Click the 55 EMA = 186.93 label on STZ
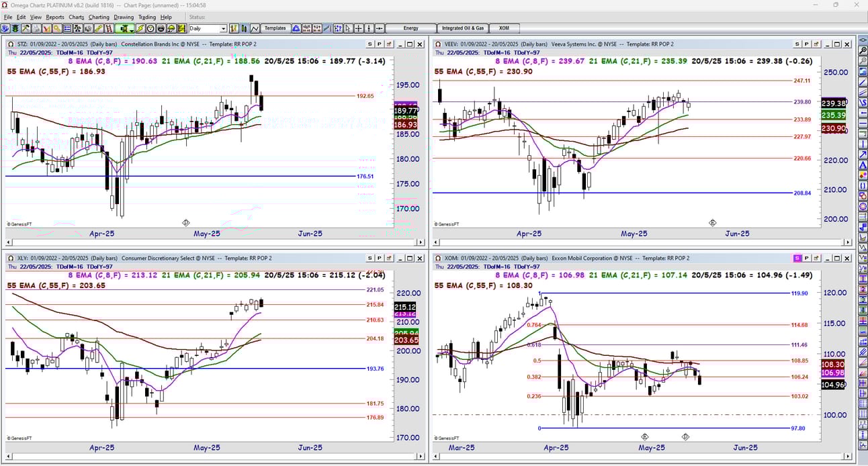Screen dimensions: 868x466 click(56, 71)
